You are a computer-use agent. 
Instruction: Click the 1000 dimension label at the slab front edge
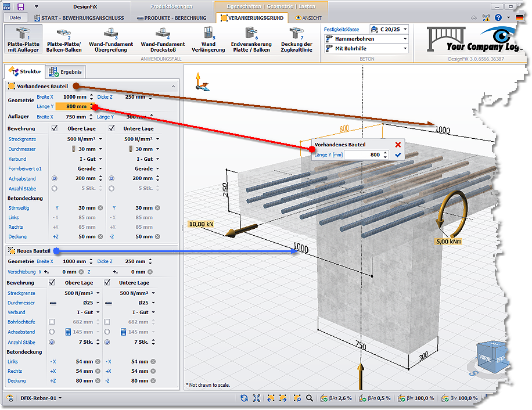301,248
